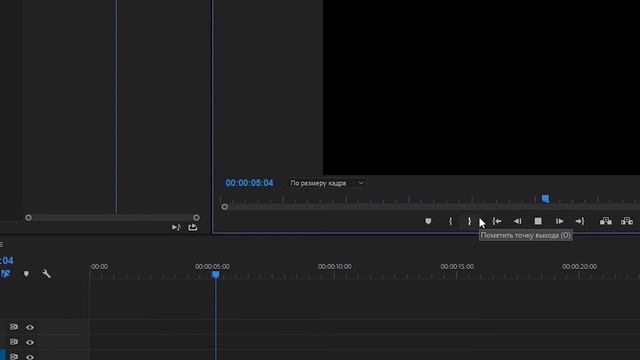The image size is (640, 360).
Task: Toggle linked selection in the timeline
Action: tap(5, 274)
